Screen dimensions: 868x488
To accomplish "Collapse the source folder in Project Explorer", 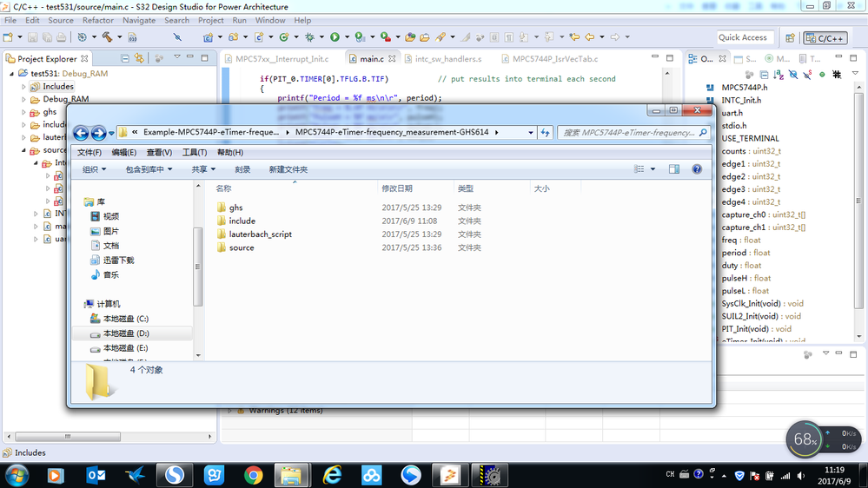I will click(23, 150).
